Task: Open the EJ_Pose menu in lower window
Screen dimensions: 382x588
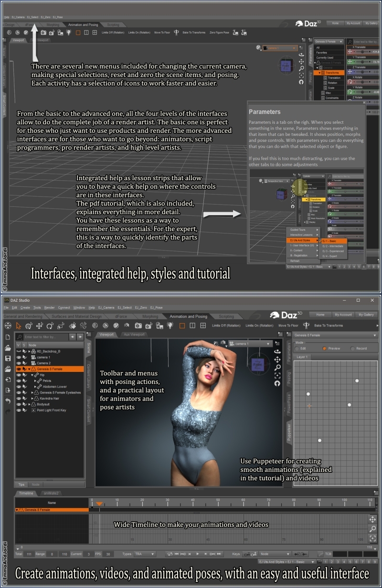Action: [x=156, y=307]
